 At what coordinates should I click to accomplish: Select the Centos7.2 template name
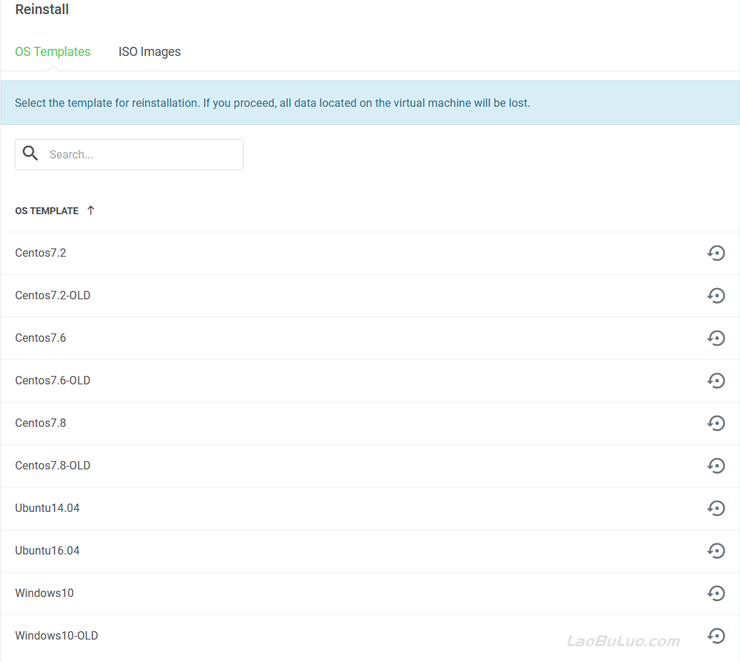click(x=41, y=253)
